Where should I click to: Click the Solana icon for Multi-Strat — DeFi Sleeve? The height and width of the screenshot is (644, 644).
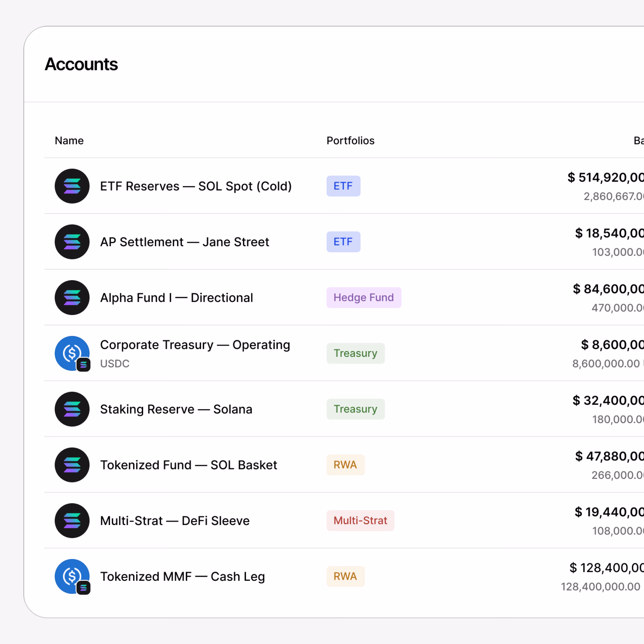click(x=72, y=521)
